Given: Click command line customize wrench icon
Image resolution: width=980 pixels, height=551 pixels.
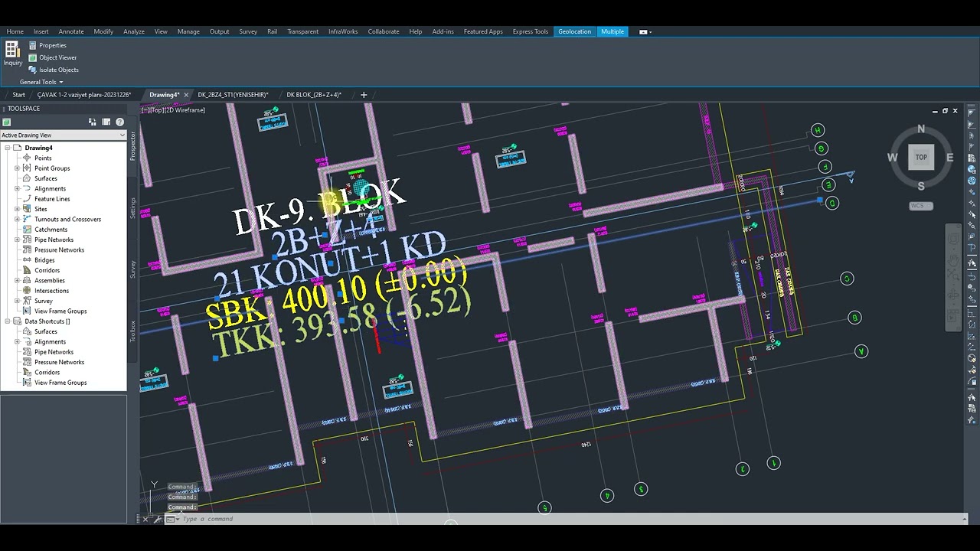Looking at the screenshot, I should coord(158,519).
